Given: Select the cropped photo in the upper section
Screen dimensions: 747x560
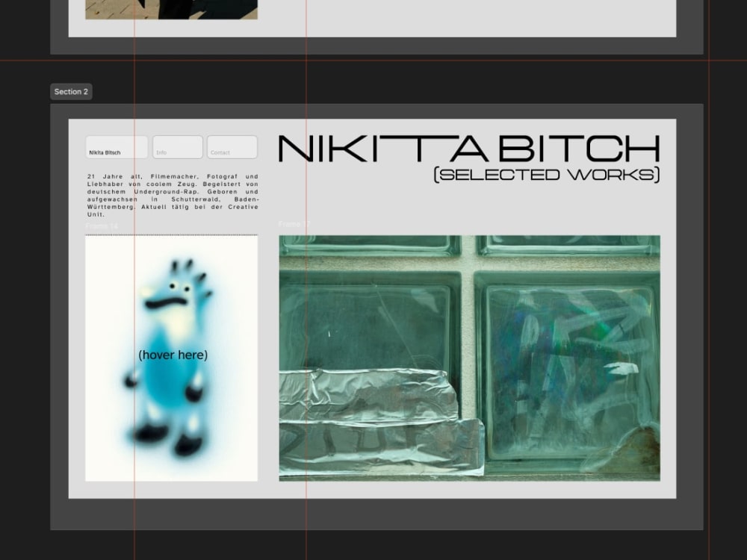Looking at the screenshot, I should (172, 10).
